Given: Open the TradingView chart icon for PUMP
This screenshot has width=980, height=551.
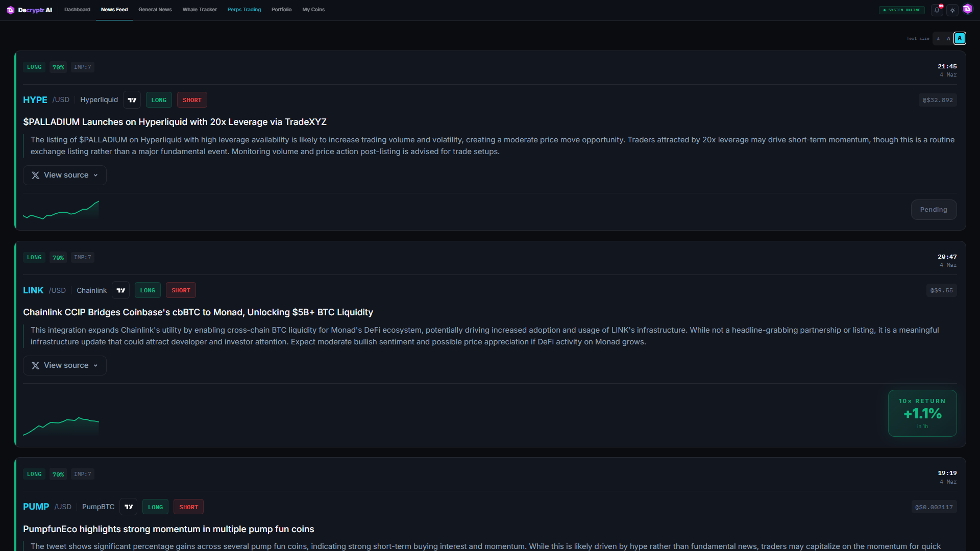Looking at the screenshot, I should pyautogui.click(x=129, y=507).
